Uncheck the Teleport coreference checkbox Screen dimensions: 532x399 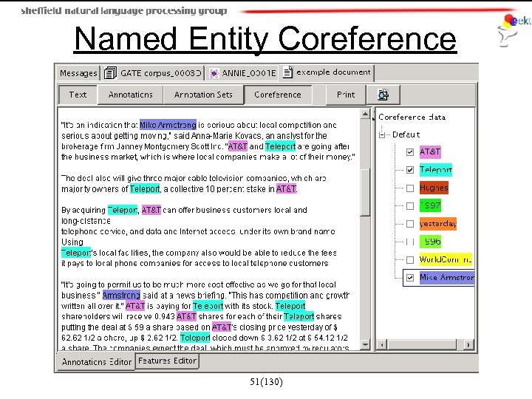click(x=410, y=170)
